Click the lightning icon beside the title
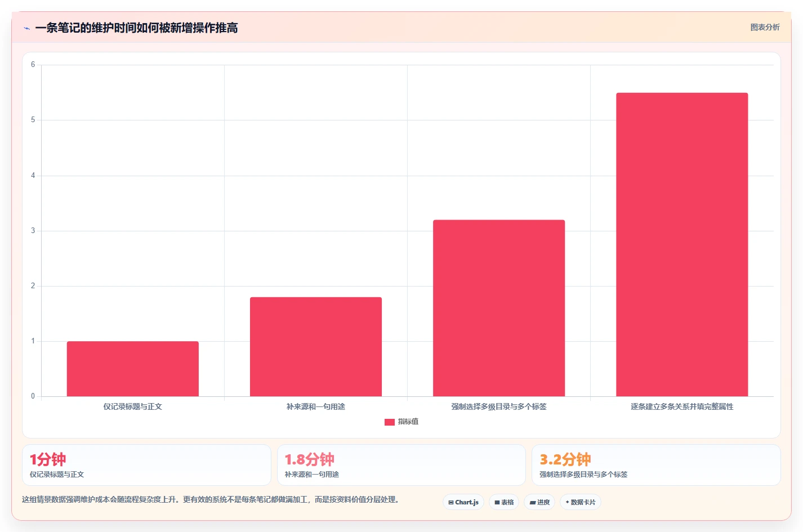Image resolution: width=803 pixels, height=532 pixels. pos(26,28)
